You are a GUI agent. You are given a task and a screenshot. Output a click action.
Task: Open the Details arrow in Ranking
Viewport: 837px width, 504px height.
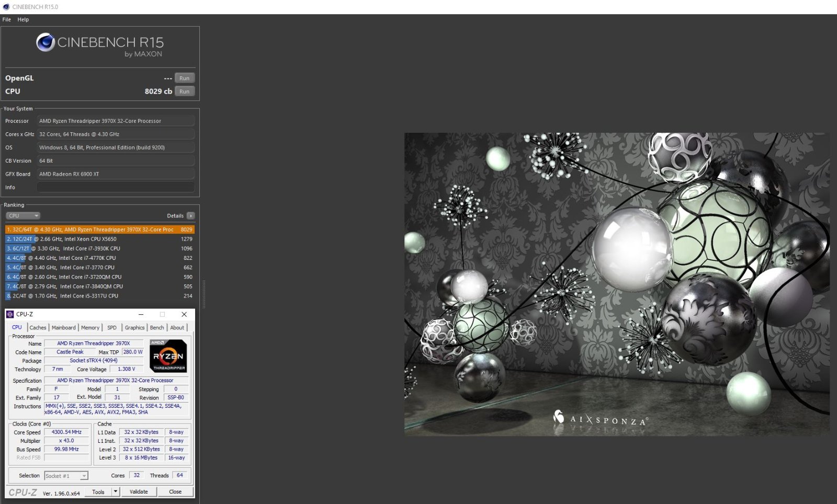[x=190, y=215]
